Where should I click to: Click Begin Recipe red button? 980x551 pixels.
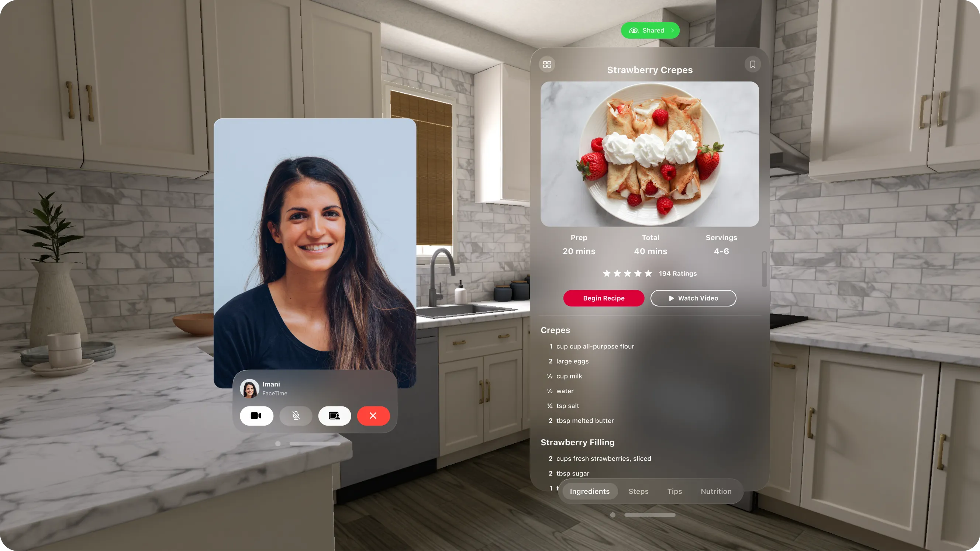(604, 298)
